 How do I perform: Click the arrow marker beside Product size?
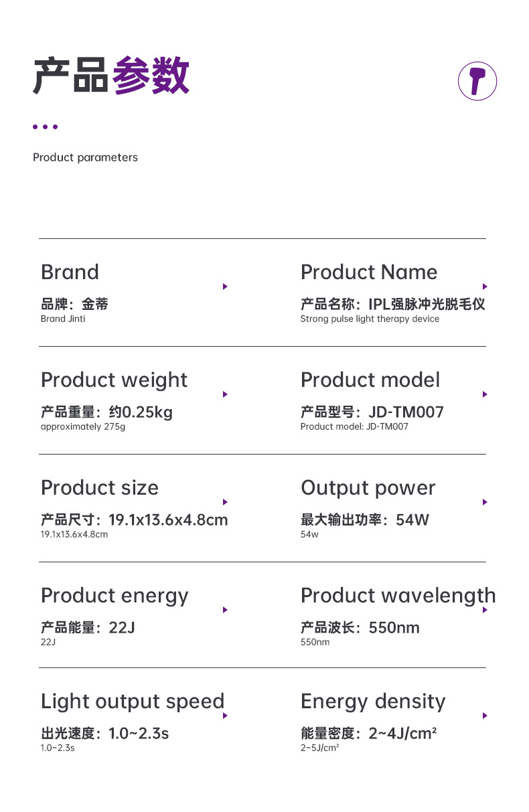[225, 502]
